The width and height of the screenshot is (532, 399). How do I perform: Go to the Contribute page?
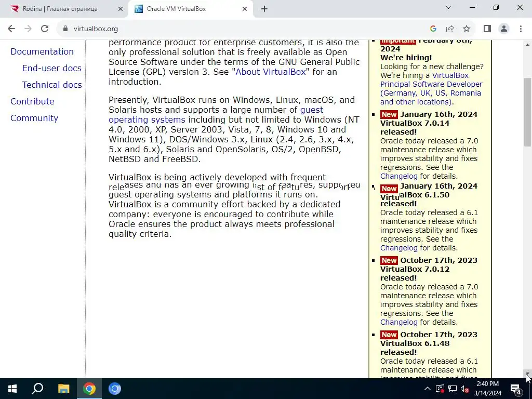[32, 101]
